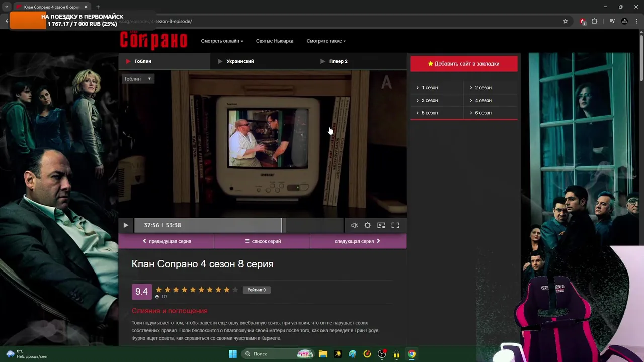
Task: Click the 117 views counter
Action: click(161, 297)
